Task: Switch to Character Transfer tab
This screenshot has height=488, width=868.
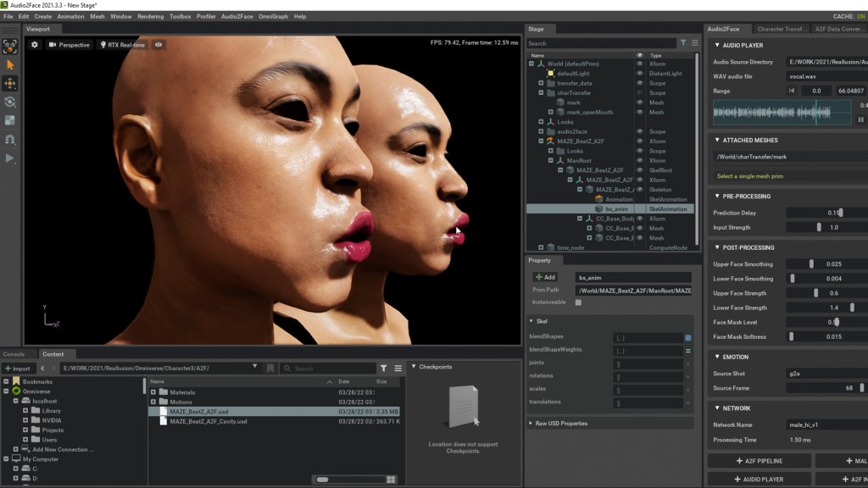Action: point(782,29)
